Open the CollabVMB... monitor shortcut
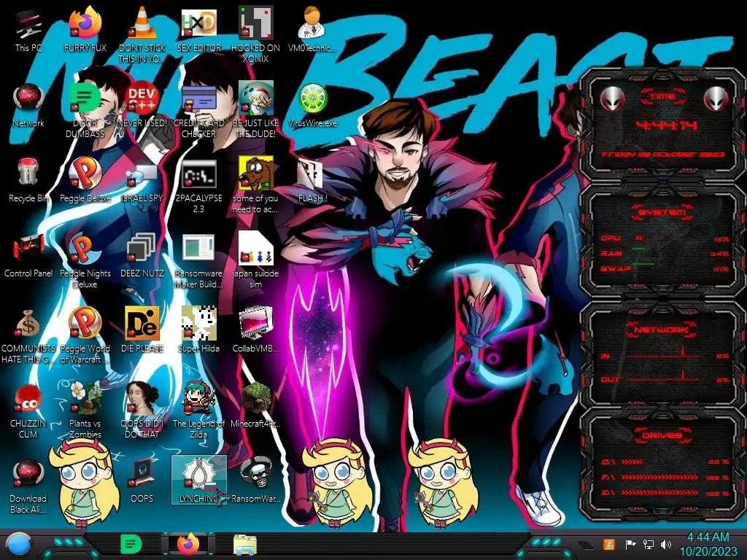This screenshot has width=747, height=560. (255, 330)
